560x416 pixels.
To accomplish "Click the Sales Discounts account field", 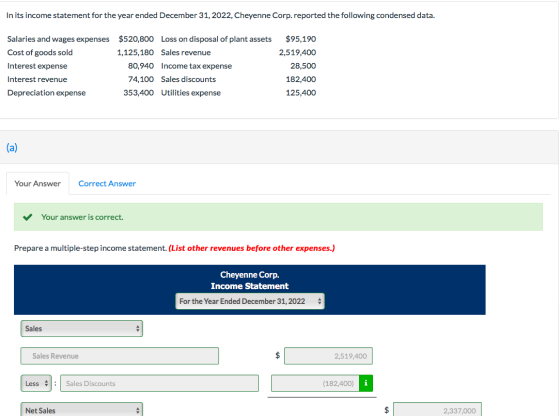I will [x=159, y=383].
